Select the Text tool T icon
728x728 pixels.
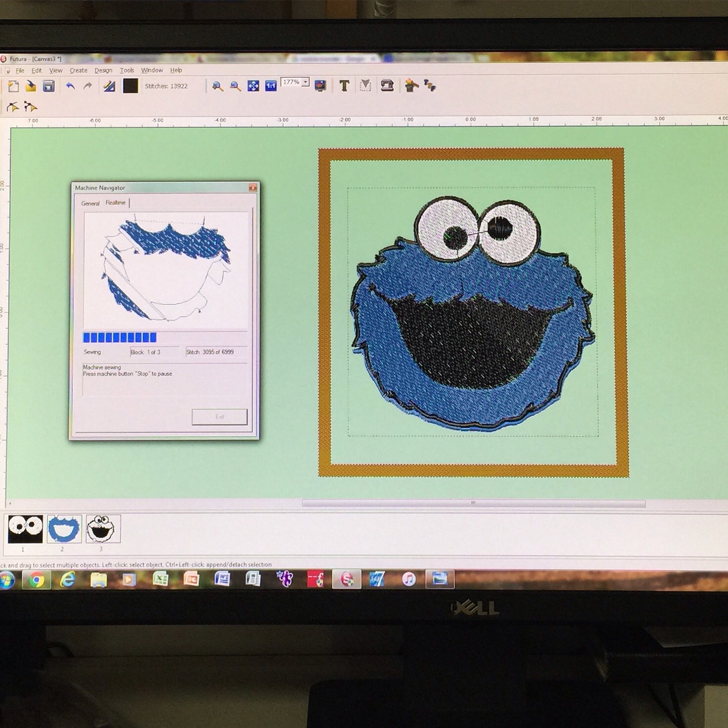(344, 86)
